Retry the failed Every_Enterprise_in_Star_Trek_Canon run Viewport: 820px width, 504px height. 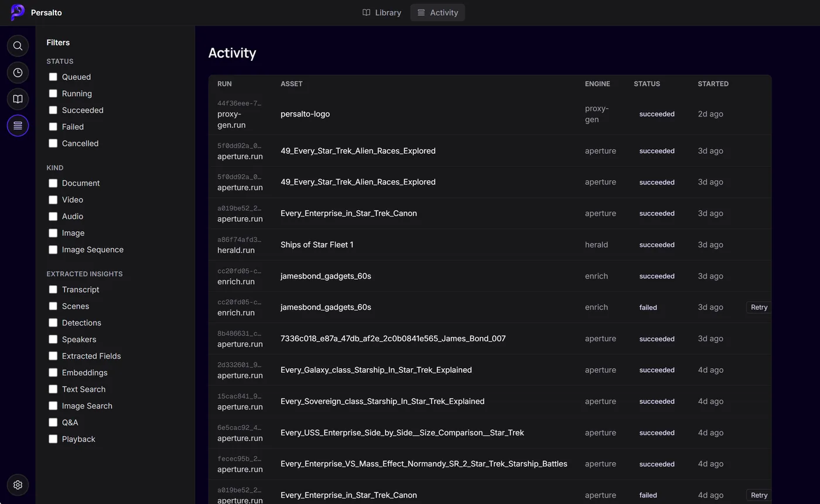tap(758, 495)
